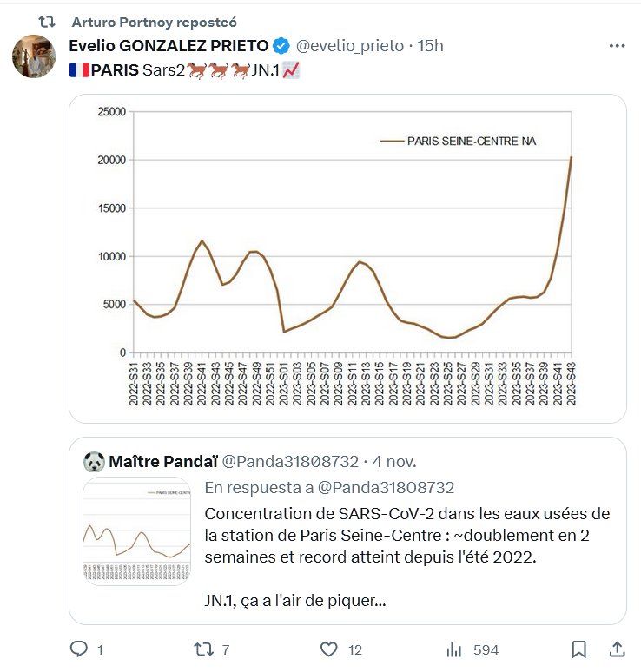Open the 15h timestamp link

431,46
